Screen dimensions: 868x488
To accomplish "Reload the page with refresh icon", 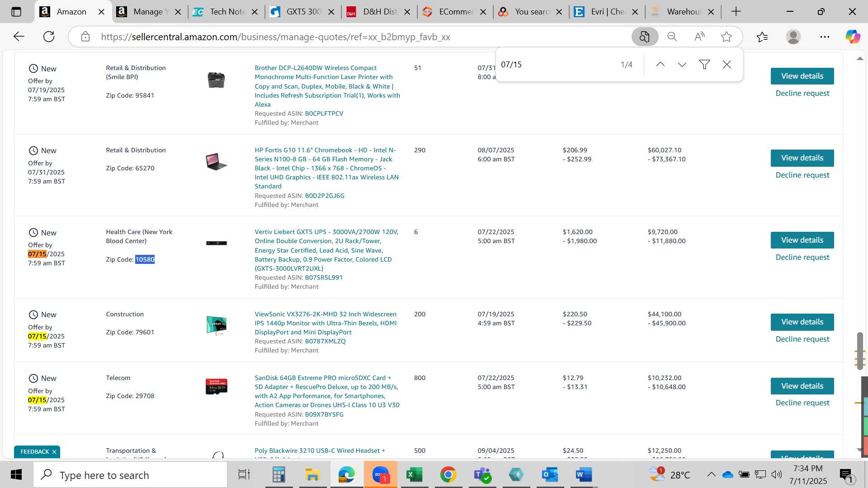I will (x=49, y=37).
